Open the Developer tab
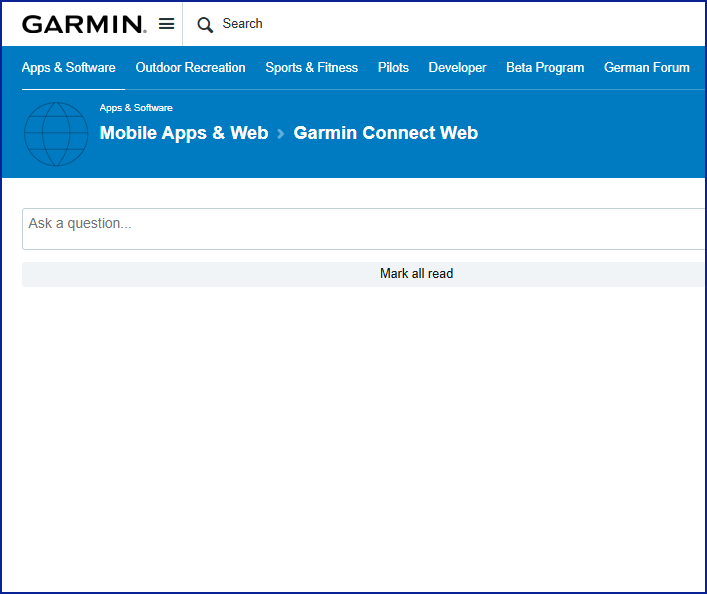 click(x=457, y=68)
